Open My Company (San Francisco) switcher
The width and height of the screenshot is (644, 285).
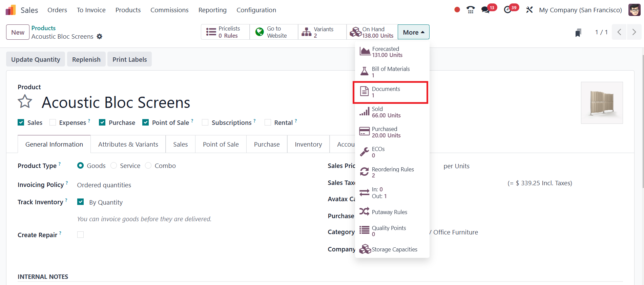(x=580, y=10)
